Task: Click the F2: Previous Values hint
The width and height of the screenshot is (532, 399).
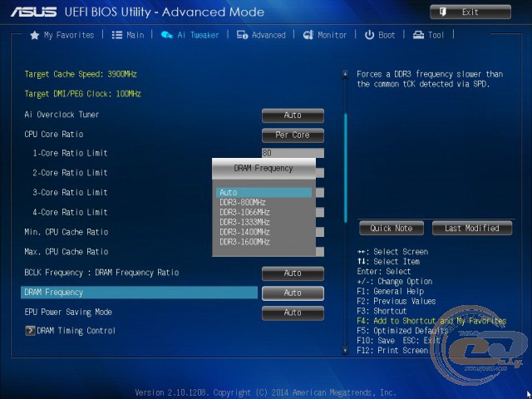Action: click(397, 301)
